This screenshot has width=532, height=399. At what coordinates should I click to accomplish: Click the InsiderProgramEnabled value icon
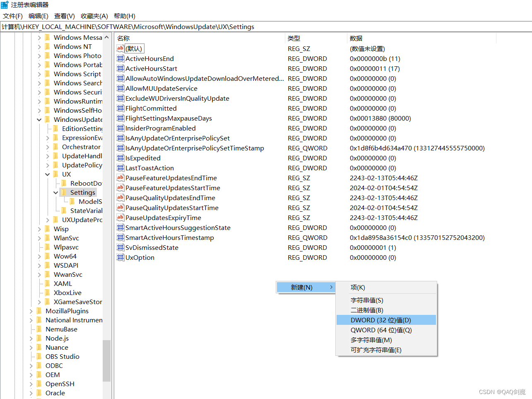[x=120, y=128]
